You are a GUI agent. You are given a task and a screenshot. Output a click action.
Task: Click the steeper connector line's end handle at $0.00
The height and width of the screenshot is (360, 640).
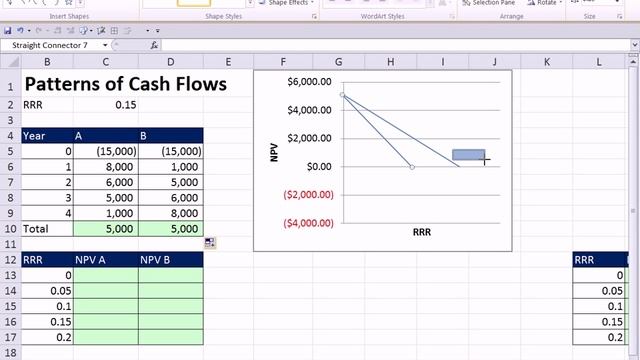[x=412, y=167]
